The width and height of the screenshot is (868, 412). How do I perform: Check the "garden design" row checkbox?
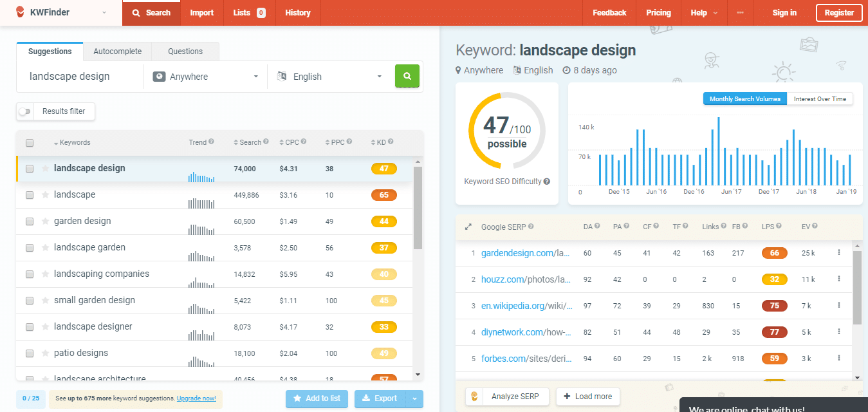(x=30, y=221)
